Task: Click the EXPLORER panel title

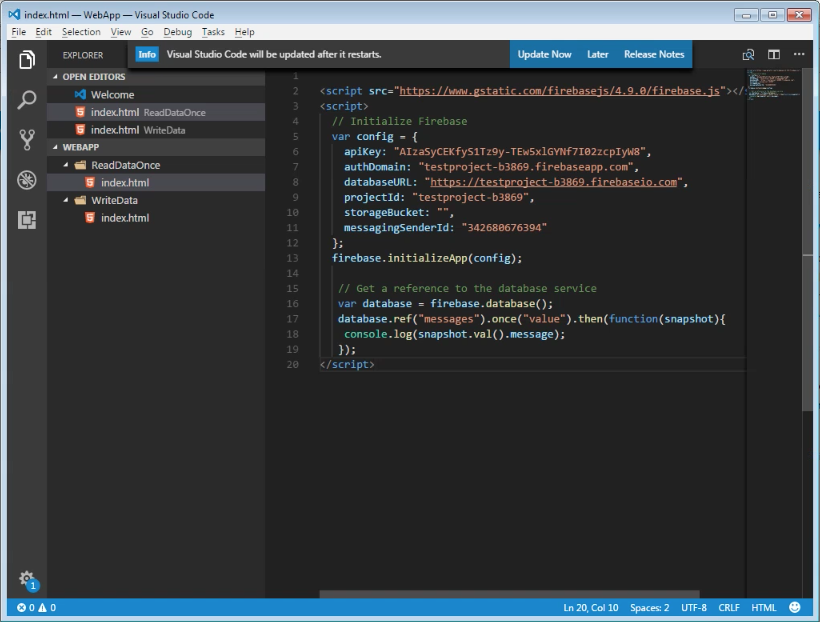Action: (83, 55)
